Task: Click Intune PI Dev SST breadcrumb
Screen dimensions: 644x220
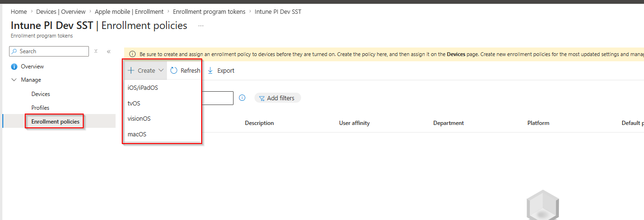Action: pyautogui.click(x=278, y=11)
